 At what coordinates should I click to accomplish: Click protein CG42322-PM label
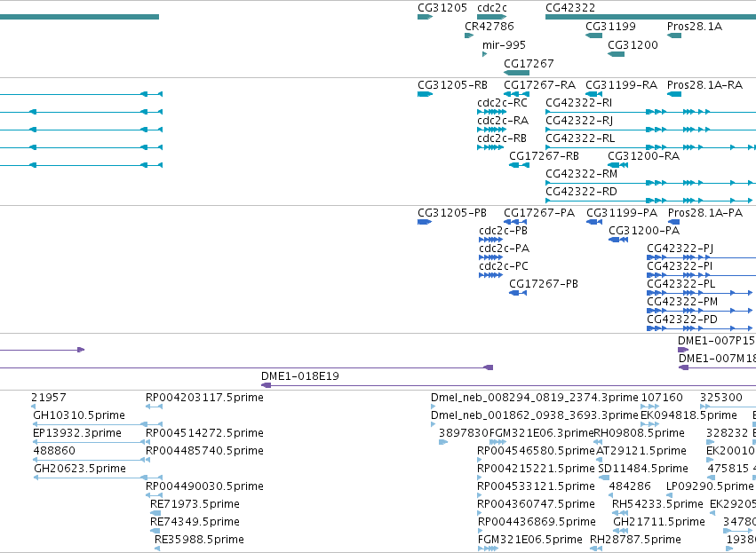(681, 302)
